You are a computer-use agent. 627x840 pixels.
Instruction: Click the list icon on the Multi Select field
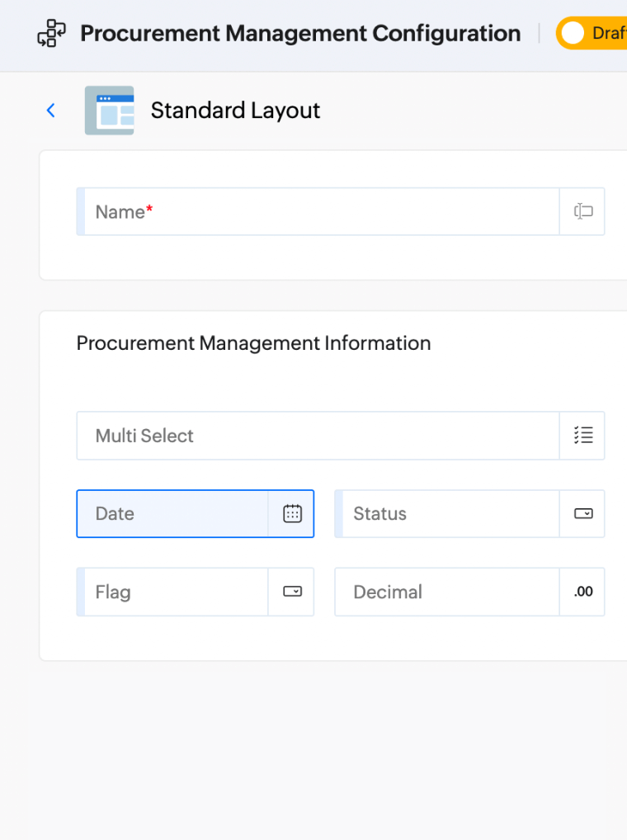582,436
